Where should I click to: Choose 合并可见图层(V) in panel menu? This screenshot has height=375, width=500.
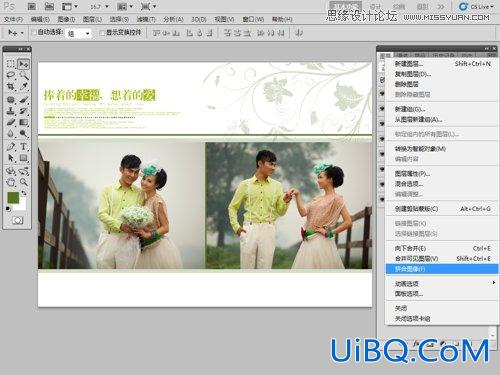coord(442,258)
